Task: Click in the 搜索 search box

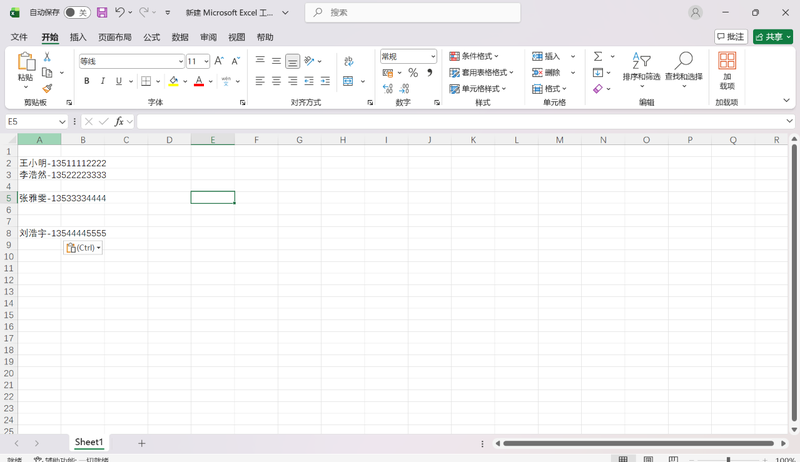Action: tap(413, 12)
